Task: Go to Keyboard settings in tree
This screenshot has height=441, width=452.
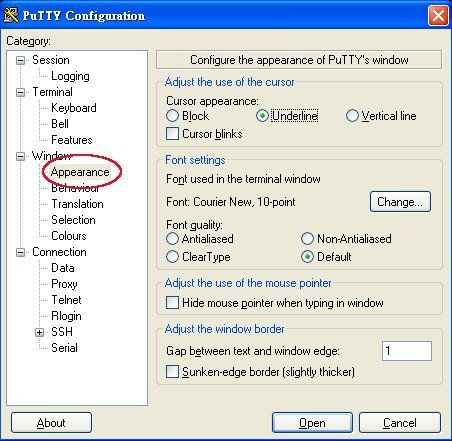Action: [x=74, y=108]
